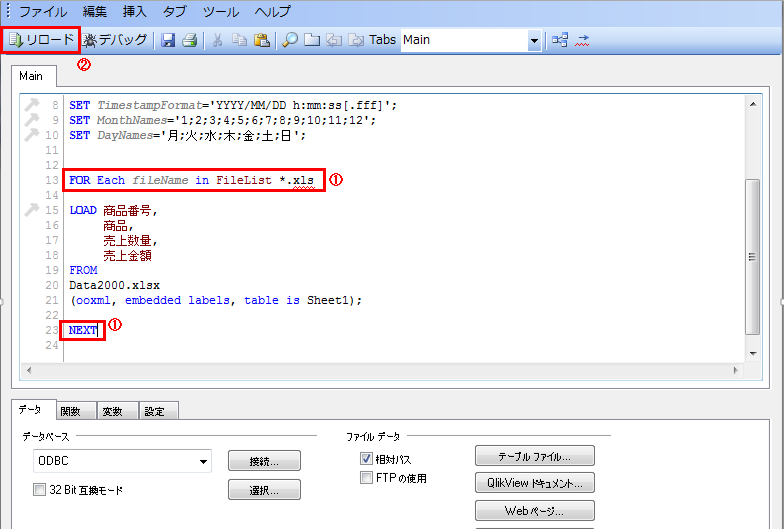784x529 pixels.
Task: Click the pin icon on line 15
Action: [x=32, y=210]
